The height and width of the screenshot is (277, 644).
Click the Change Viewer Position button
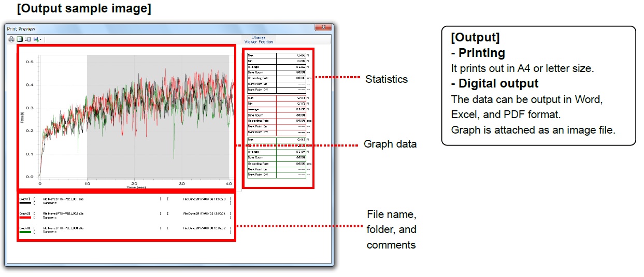[258, 39]
